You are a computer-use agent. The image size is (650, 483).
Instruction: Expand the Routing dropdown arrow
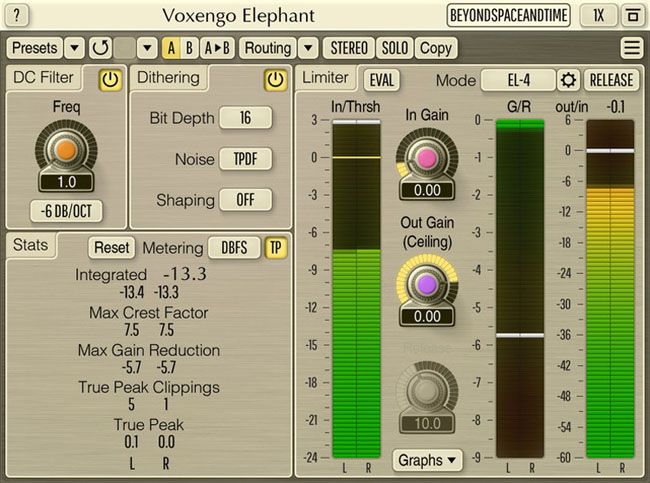308,48
